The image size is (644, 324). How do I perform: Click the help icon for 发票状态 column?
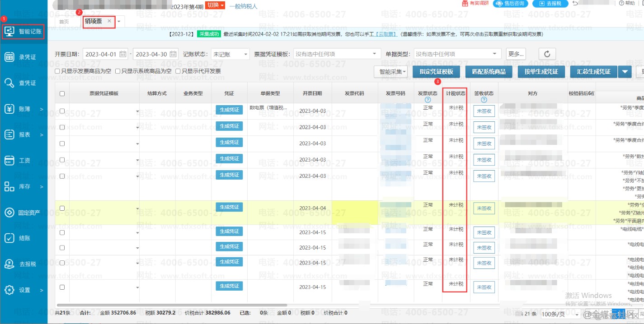[x=428, y=100]
